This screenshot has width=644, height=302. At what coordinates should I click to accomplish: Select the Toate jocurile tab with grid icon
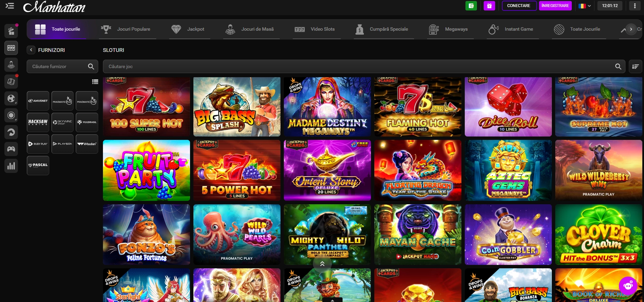tap(58, 29)
